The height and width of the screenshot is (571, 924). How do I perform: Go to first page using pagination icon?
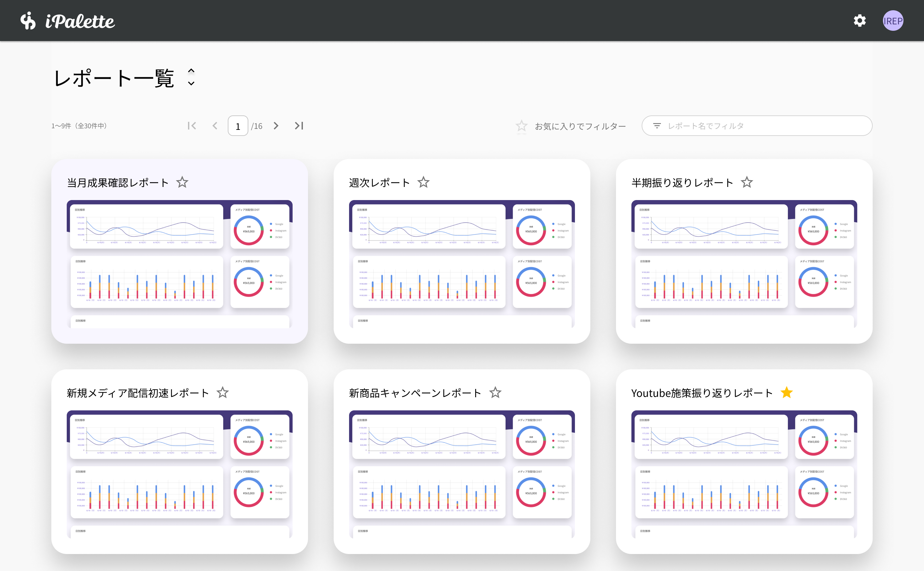[192, 126]
